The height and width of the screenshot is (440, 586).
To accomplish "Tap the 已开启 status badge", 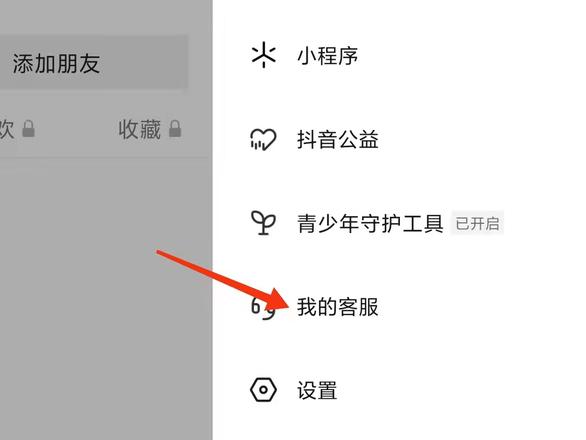I will click(x=477, y=224).
